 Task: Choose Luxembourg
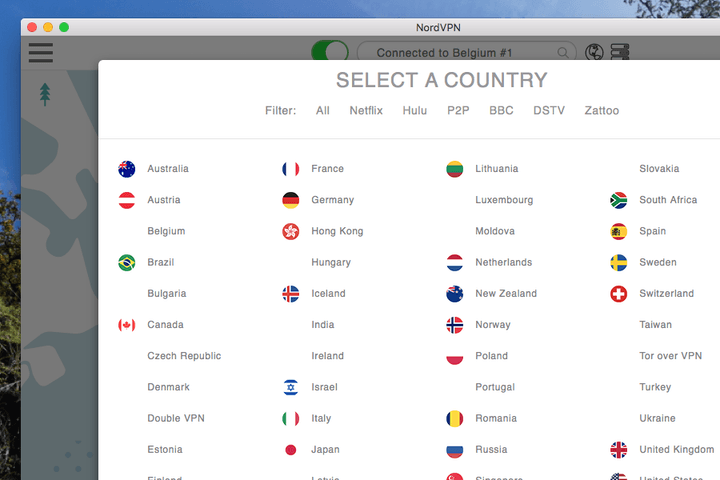504,200
